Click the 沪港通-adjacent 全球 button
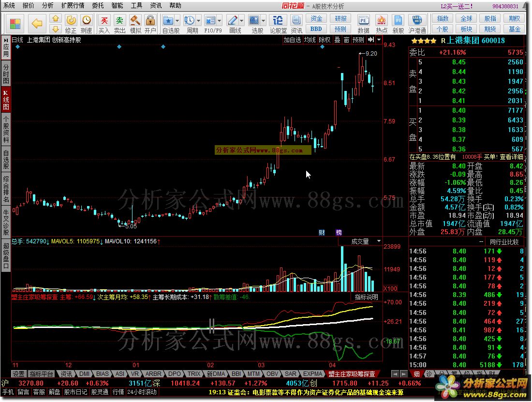Image resolution: width=532 pixels, height=402 pixels. click(x=467, y=18)
